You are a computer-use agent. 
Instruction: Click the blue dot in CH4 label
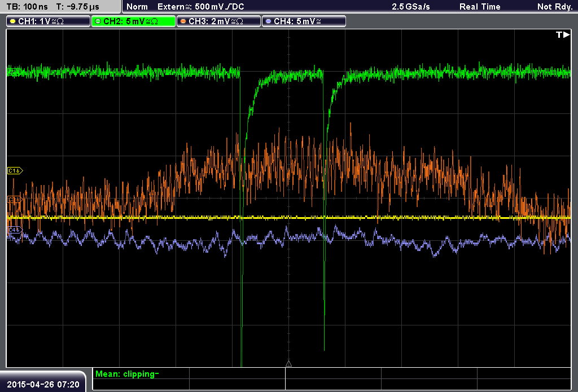(x=268, y=21)
